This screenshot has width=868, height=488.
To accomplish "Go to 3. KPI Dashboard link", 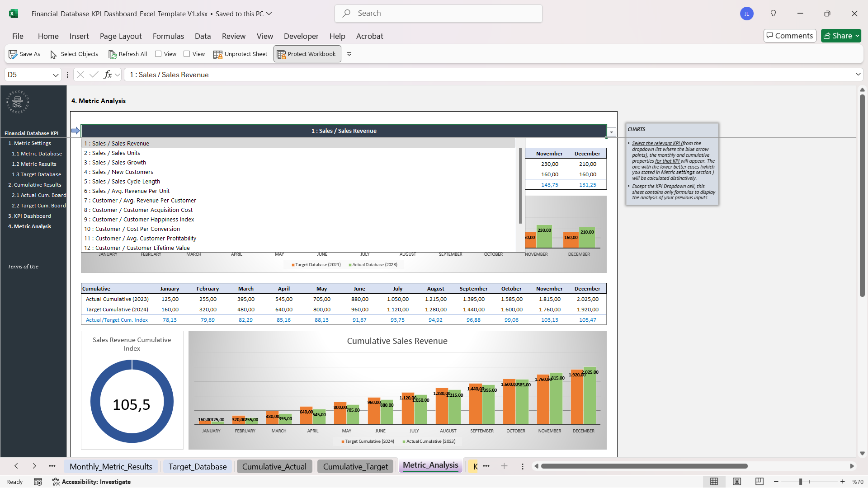I will pos(29,216).
